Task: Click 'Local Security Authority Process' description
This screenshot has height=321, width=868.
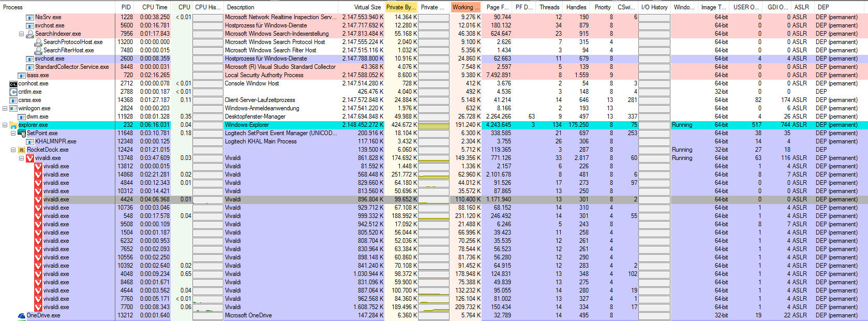Action: click(264, 75)
